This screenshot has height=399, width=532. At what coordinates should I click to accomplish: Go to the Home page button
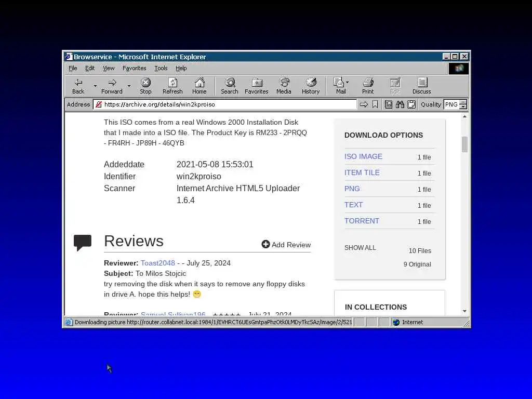click(x=199, y=86)
